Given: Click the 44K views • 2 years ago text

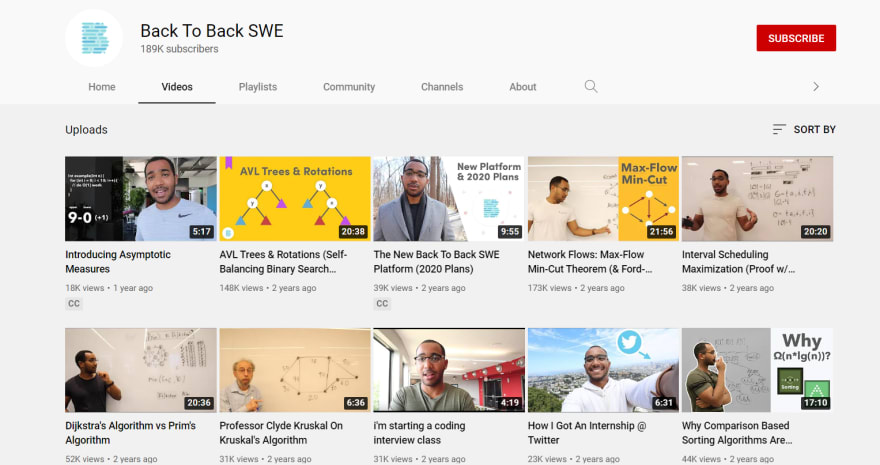Looking at the screenshot, I should click(x=728, y=459).
